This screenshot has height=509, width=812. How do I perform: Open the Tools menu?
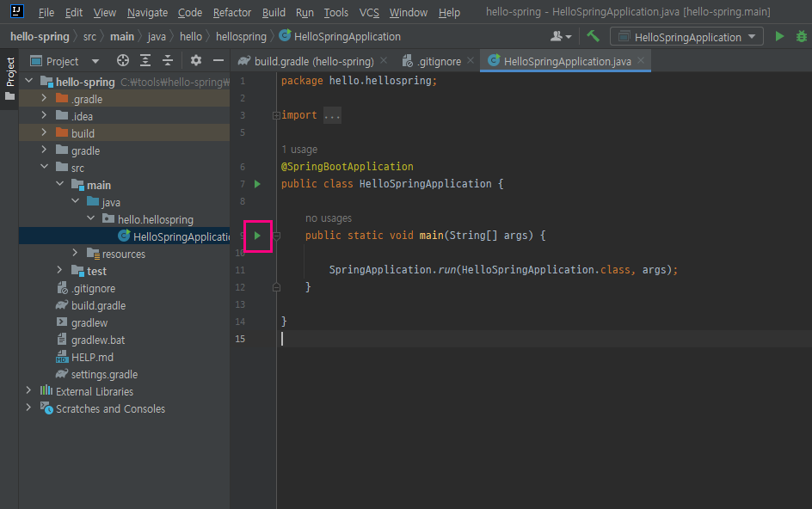click(335, 12)
